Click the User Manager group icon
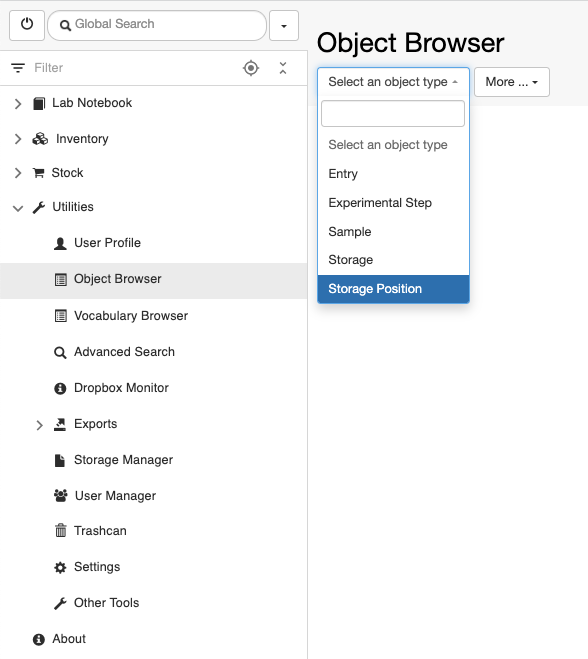 (x=61, y=496)
